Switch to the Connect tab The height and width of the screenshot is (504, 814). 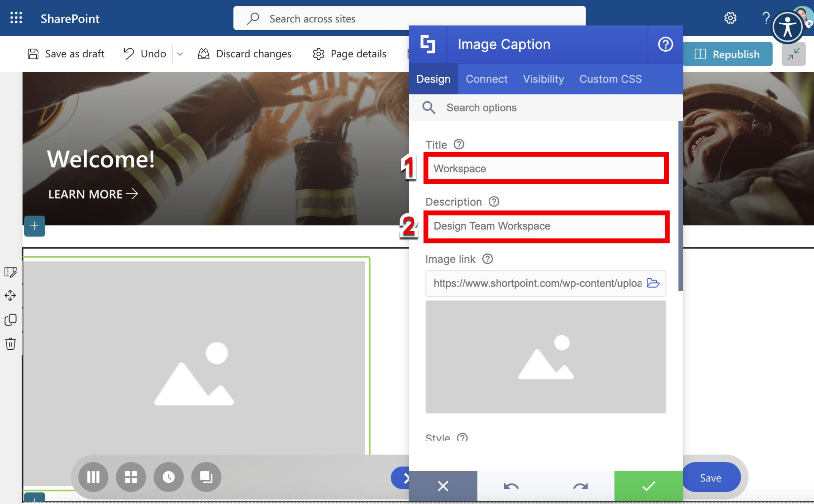(x=486, y=79)
